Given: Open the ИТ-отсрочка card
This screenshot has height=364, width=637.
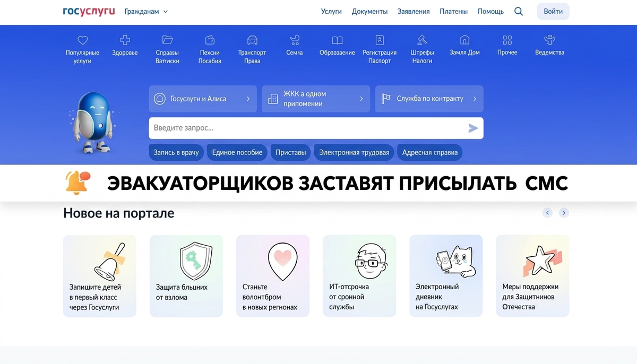Looking at the screenshot, I should [x=359, y=276].
